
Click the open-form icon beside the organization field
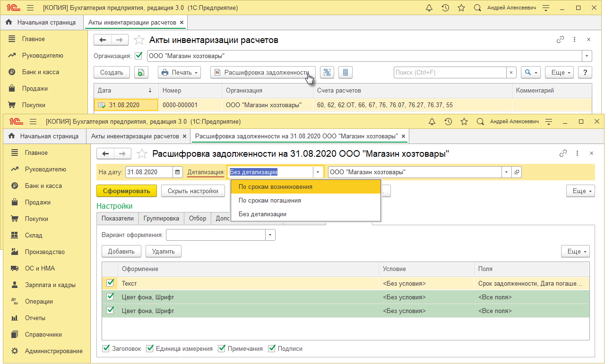pyautogui.click(x=517, y=172)
